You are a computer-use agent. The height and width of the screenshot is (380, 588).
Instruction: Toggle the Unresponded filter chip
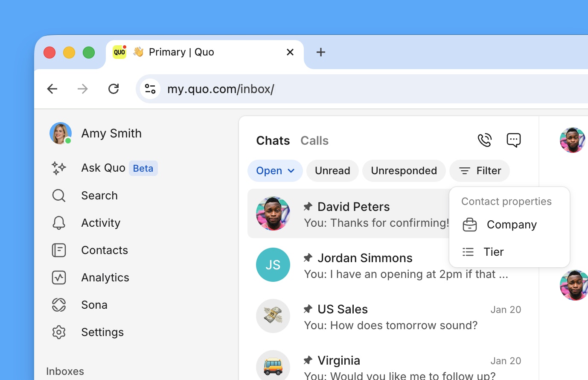(404, 171)
